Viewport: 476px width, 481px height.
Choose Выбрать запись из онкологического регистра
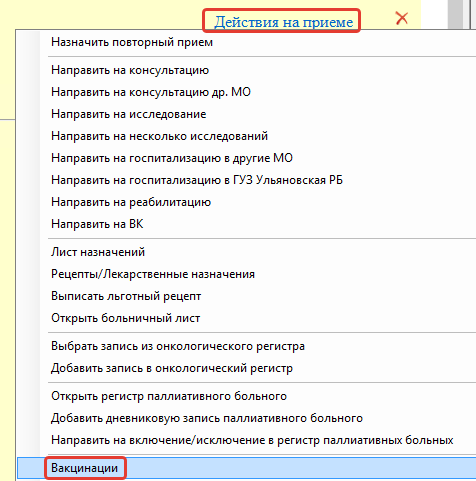(247, 346)
